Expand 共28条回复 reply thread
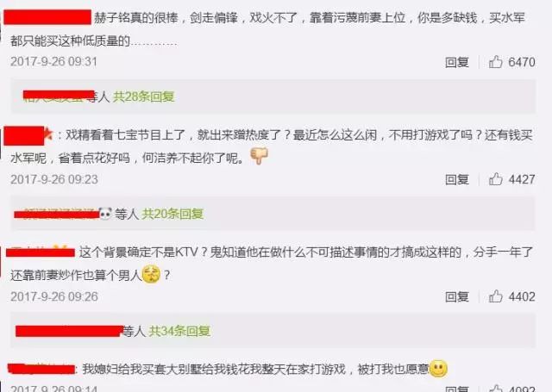The image size is (552, 392). click(x=144, y=96)
